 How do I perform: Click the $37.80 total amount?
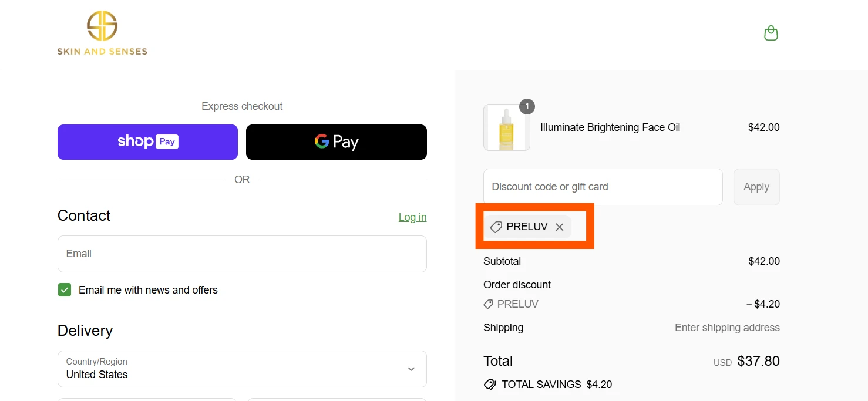coord(758,361)
